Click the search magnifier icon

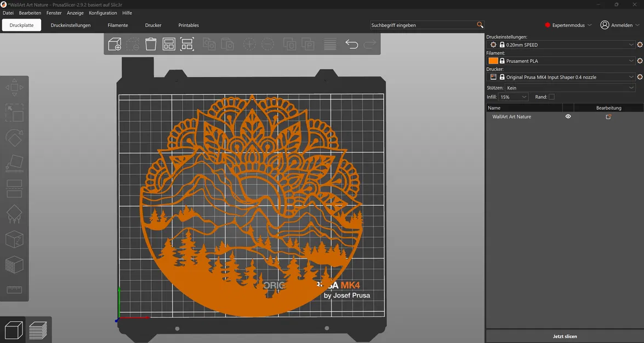(x=480, y=25)
